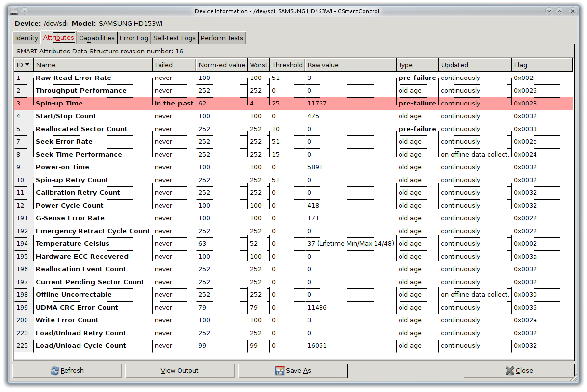
Task: Open the Capabilities tab
Action: [97, 38]
